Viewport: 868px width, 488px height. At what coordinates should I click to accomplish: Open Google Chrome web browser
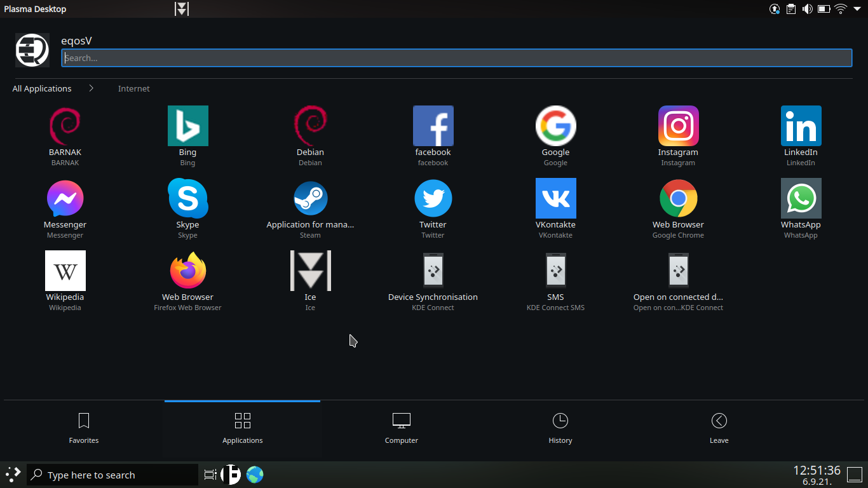[x=678, y=208]
